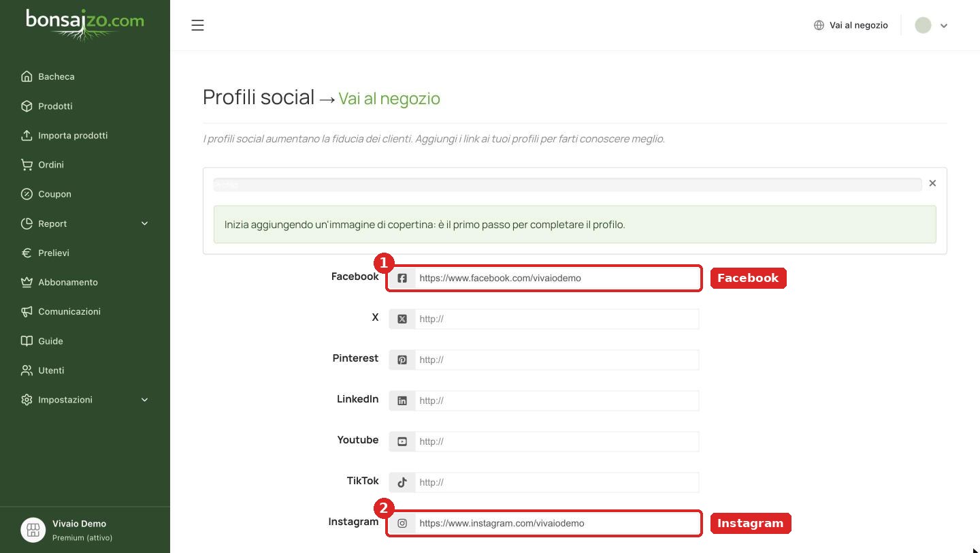The height and width of the screenshot is (553, 980).
Task: Click the Facebook icon next to field
Action: 402,278
